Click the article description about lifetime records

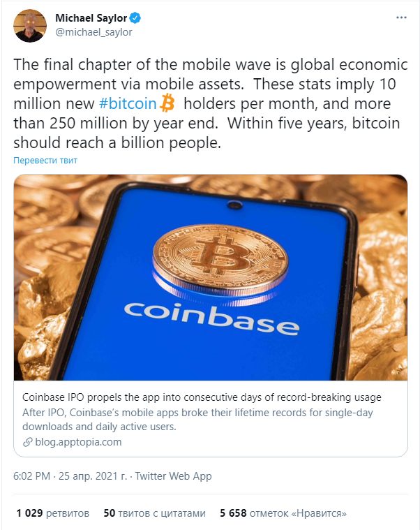click(x=197, y=420)
